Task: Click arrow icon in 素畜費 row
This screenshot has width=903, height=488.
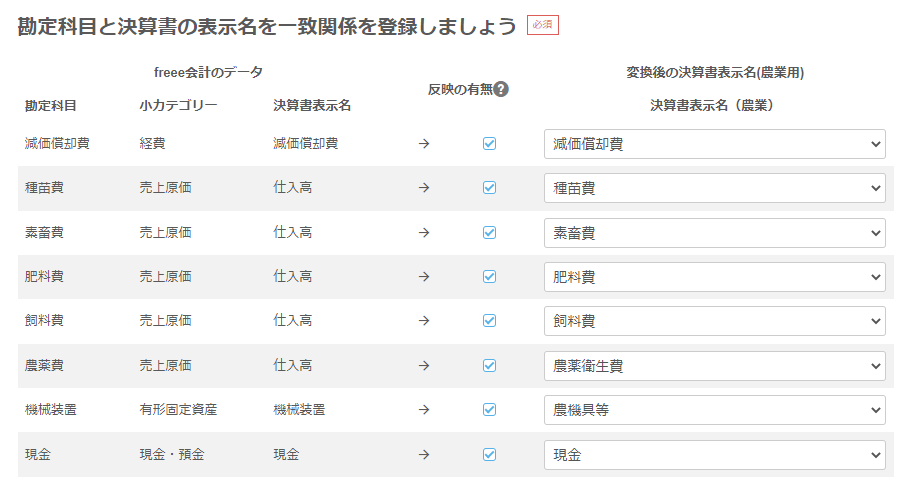Action: [424, 233]
